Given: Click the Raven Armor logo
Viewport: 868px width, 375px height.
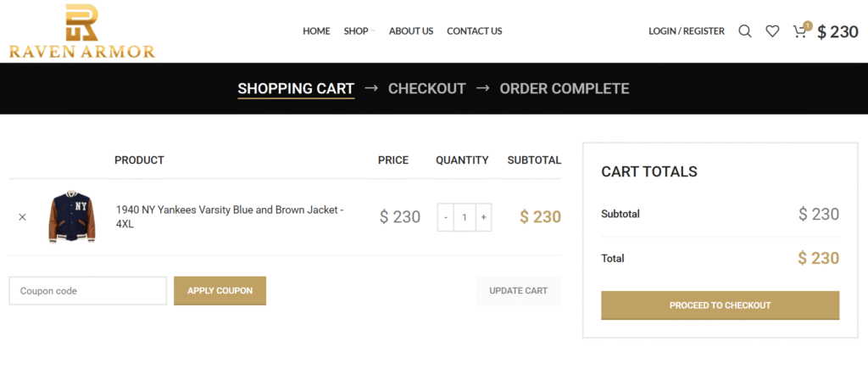Looking at the screenshot, I should (x=82, y=31).
